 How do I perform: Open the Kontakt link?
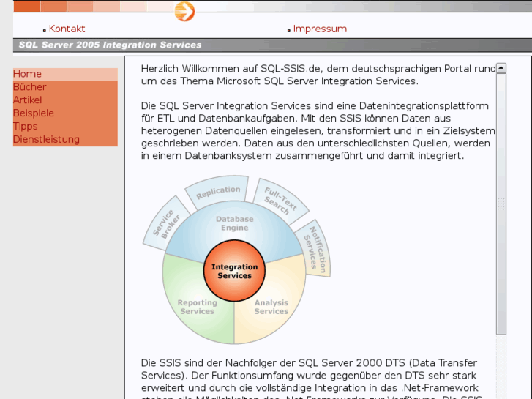67,29
